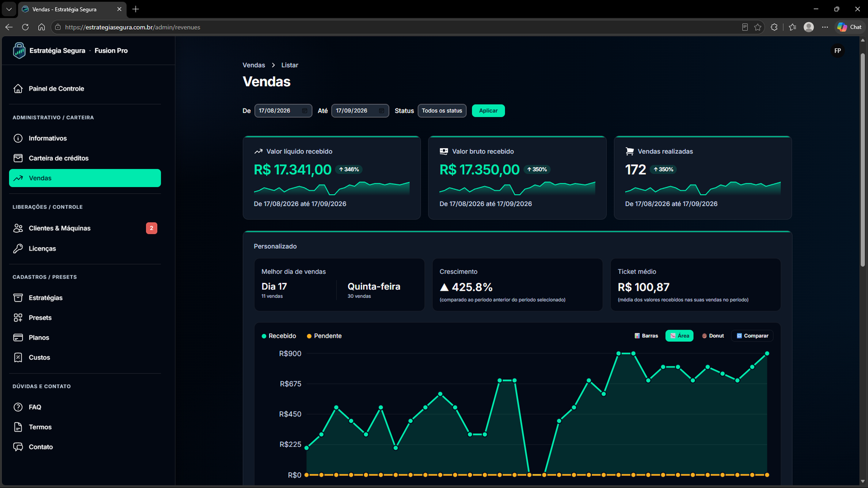Open the Copilot Chat button
The image size is (868, 488).
point(849,27)
